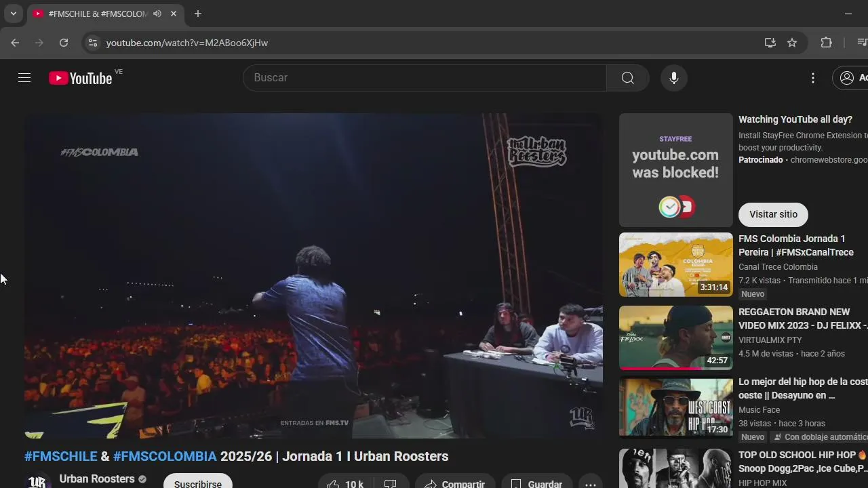868x488 pixels.
Task: Open the Chrome extensions puzzle icon
Action: pos(826,43)
